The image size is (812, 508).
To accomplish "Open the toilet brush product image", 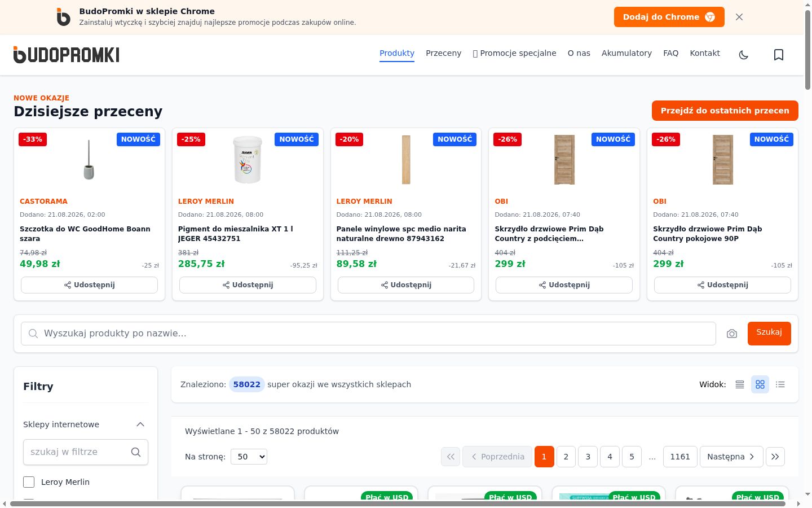I will pos(89,160).
